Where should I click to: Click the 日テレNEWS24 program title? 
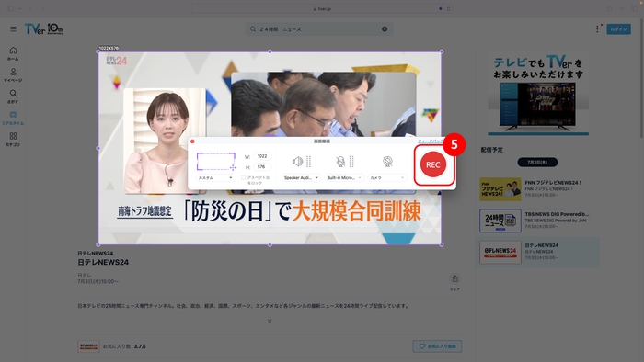click(103, 263)
